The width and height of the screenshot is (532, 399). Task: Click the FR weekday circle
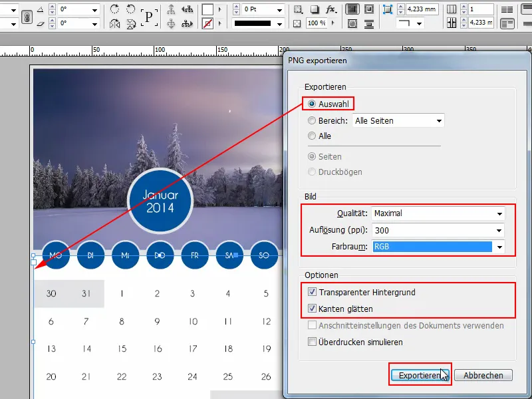click(194, 255)
